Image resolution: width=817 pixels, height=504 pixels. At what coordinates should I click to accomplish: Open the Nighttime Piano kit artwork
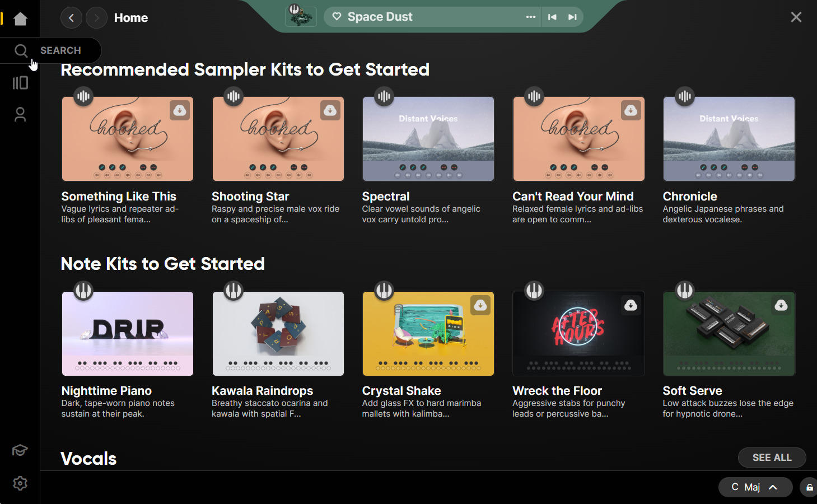pyautogui.click(x=128, y=334)
